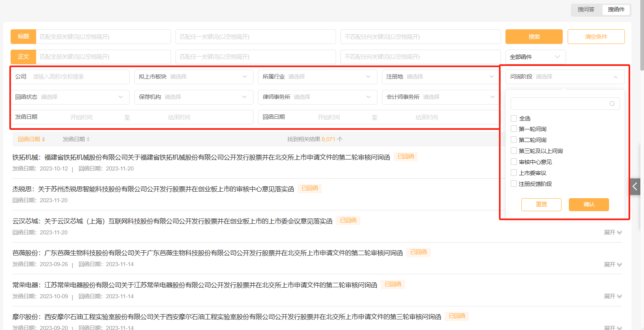Switch to the 搜问答 tab
The height and width of the screenshot is (330, 644).
[x=586, y=9]
